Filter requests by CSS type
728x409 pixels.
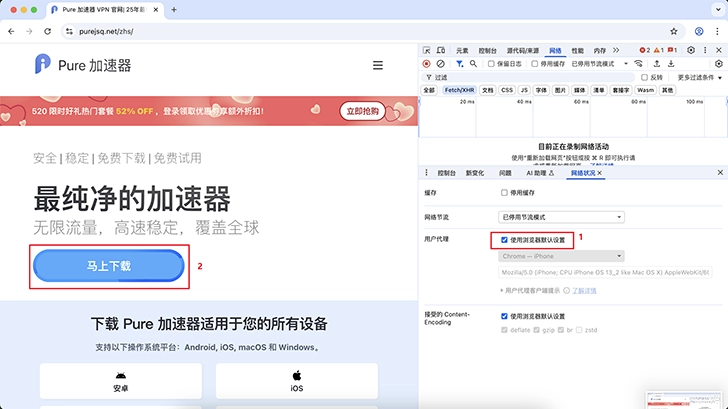(x=507, y=90)
